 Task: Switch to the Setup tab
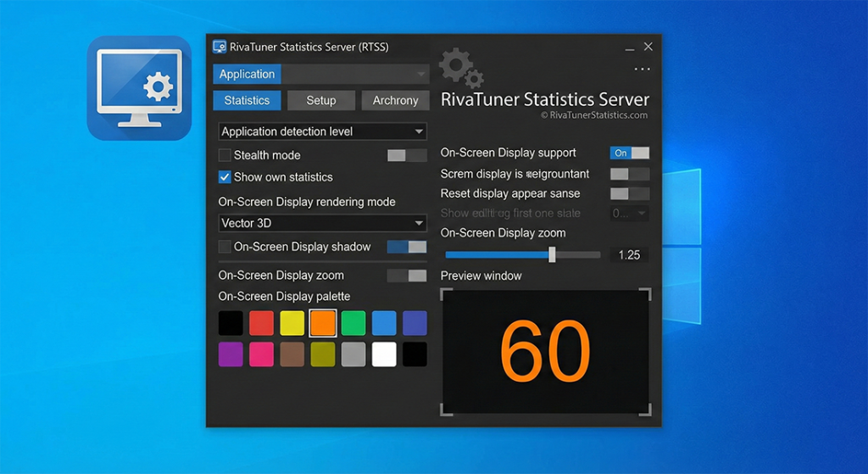tap(321, 100)
